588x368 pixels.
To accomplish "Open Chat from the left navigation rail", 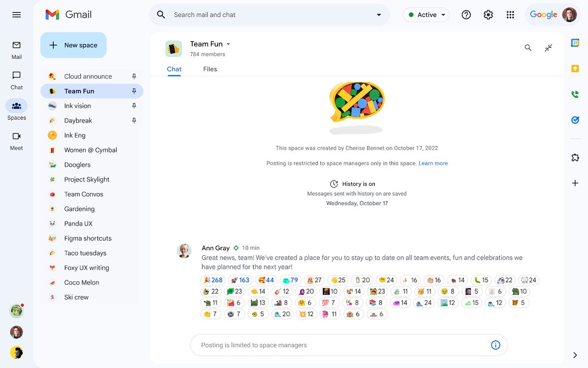I will pyautogui.click(x=16, y=79).
